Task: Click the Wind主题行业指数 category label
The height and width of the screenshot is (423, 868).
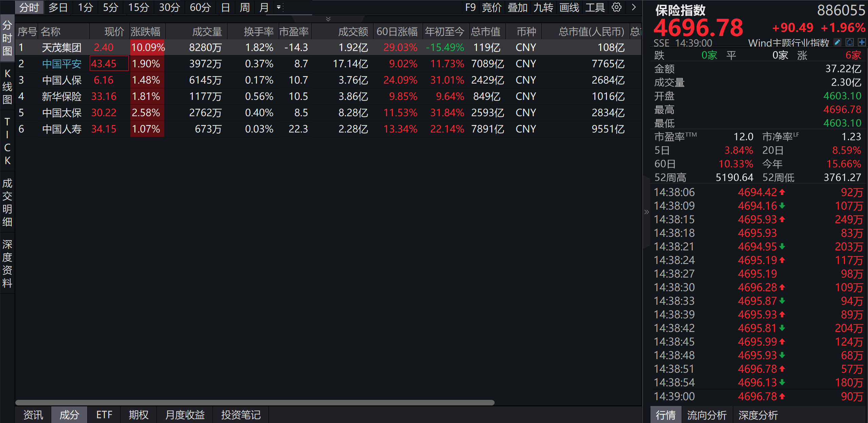Action: point(789,43)
